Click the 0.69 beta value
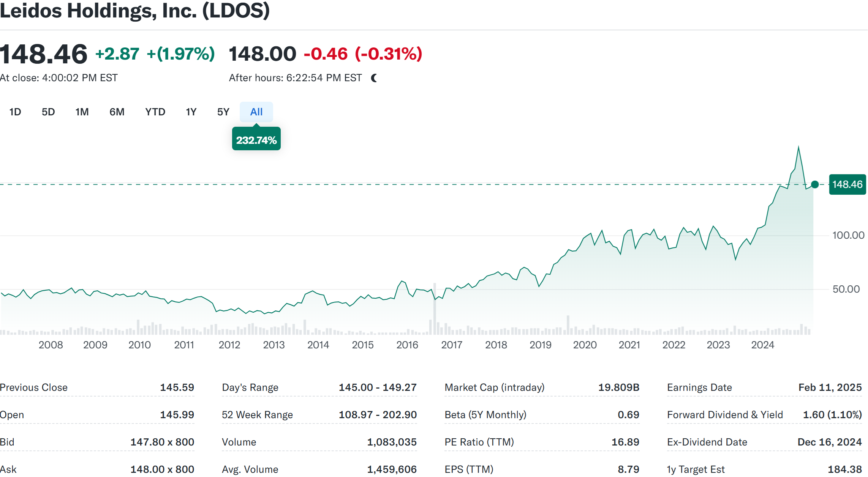The width and height of the screenshot is (868, 477). pos(628,415)
